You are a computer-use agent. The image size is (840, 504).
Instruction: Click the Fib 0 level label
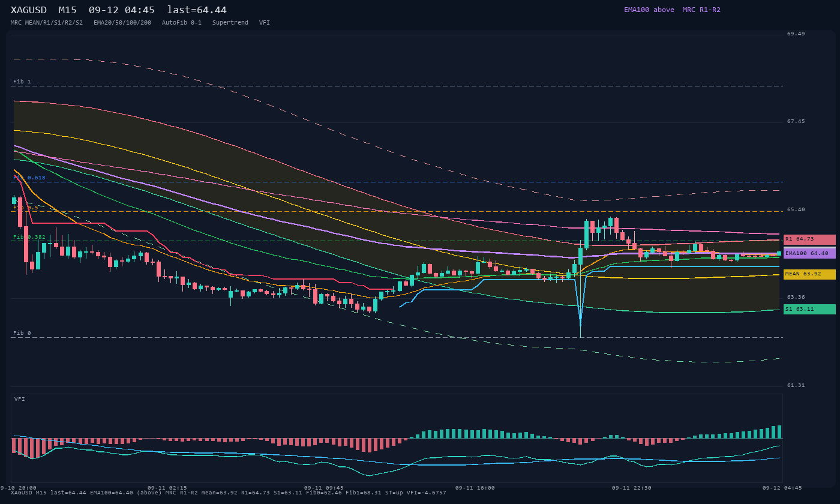(x=22, y=333)
